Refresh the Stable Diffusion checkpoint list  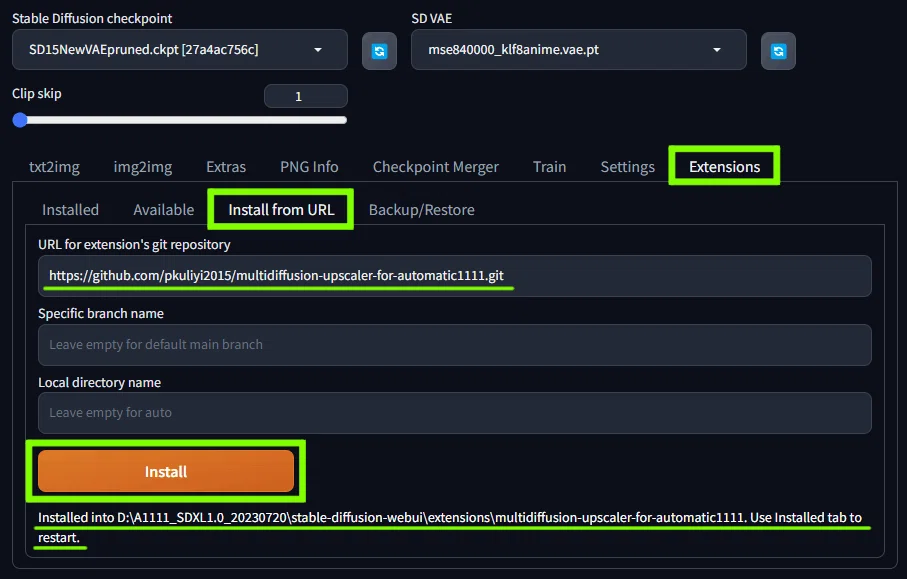point(379,51)
